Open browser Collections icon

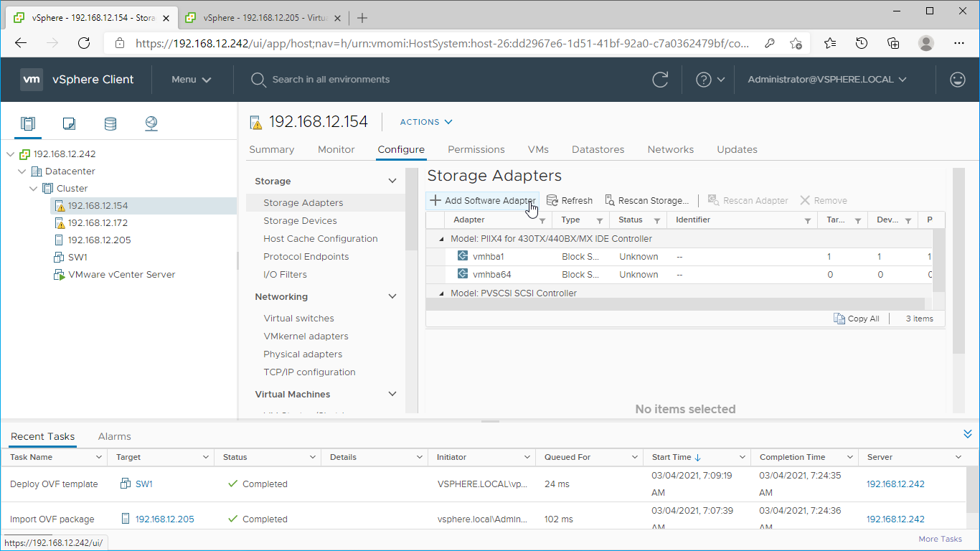tap(893, 43)
